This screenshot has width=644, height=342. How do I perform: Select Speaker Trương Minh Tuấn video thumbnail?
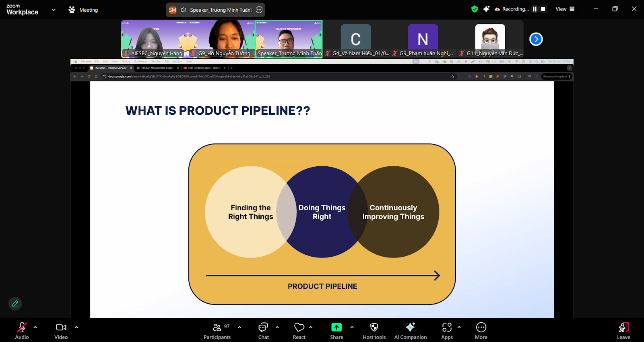click(x=289, y=39)
